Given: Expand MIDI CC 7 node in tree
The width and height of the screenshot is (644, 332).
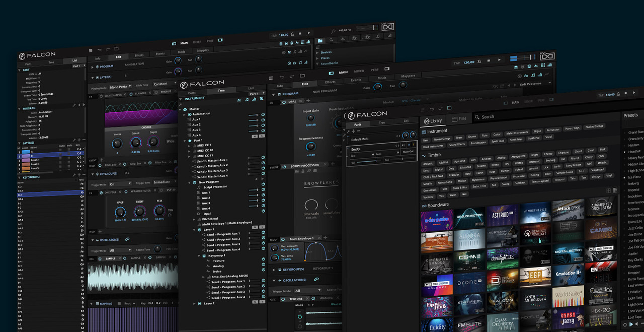Looking at the screenshot, I should point(189,145).
